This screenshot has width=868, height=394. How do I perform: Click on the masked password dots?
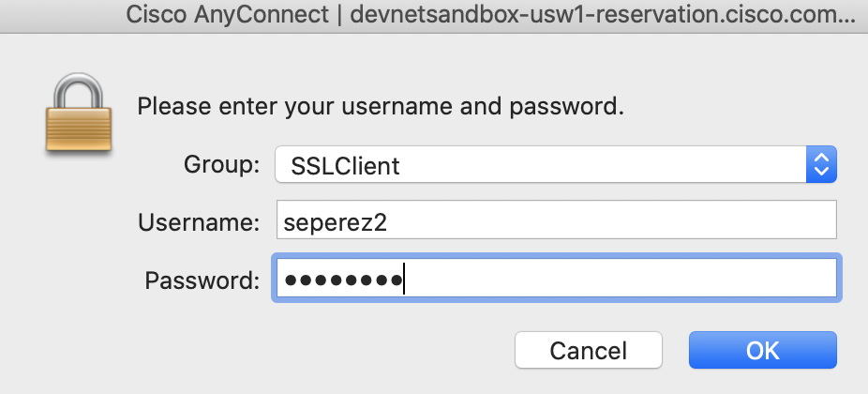tap(343, 280)
